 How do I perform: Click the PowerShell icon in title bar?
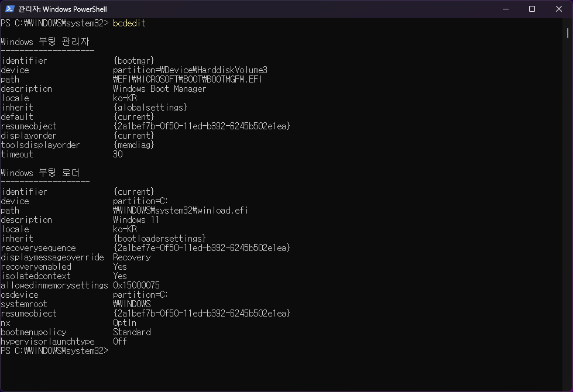click(10, 9)
